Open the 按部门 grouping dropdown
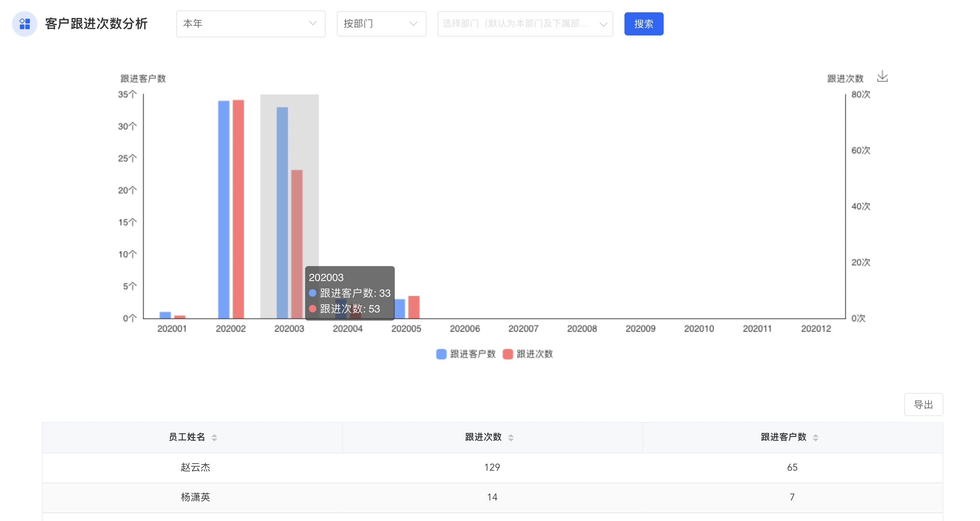Image resolution: width=980 pixels, height=521 pixels. click(381, 24)
